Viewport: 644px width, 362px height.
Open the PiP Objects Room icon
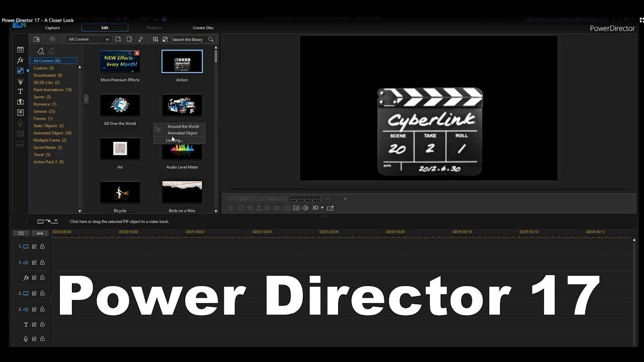pos(20,71)
